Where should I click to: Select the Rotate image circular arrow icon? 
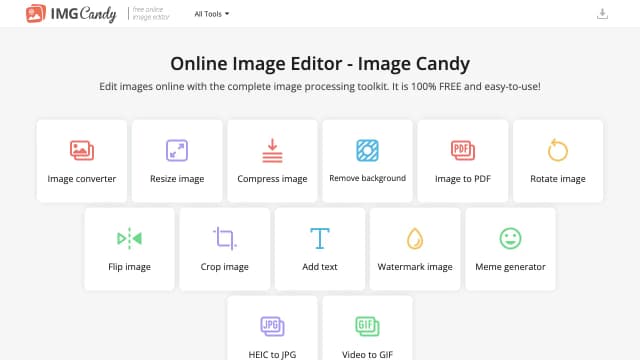(558, 150)
